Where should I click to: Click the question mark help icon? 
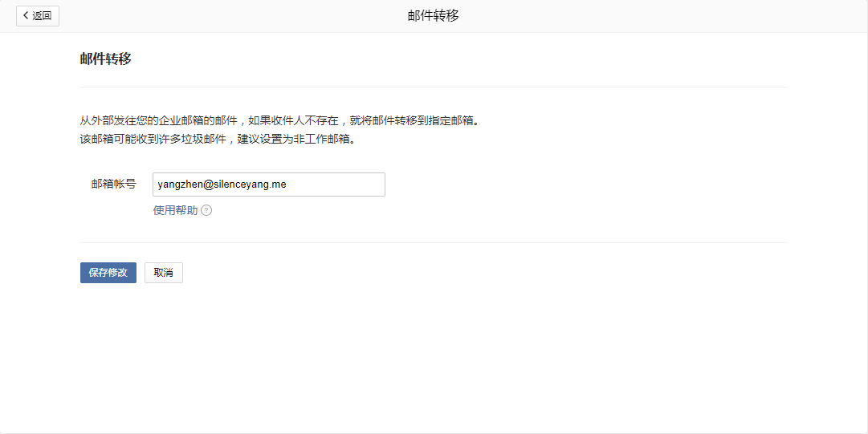[206, 211]
